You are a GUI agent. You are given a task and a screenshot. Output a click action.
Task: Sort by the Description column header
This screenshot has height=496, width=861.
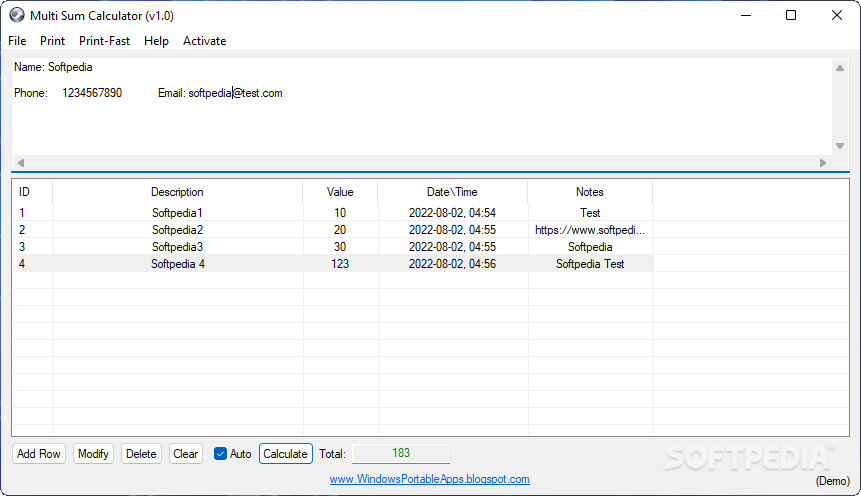tap(177, 192)
